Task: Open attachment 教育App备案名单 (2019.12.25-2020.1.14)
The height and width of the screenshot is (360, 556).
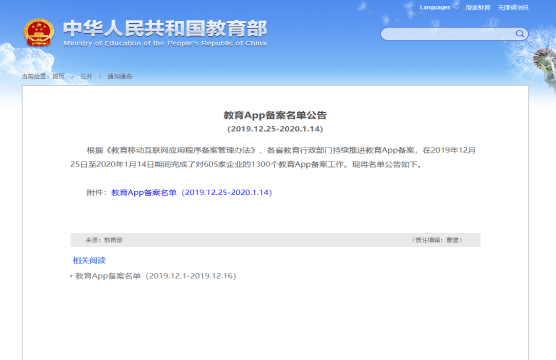Action: pyautogui.click(x=191, y=193)
